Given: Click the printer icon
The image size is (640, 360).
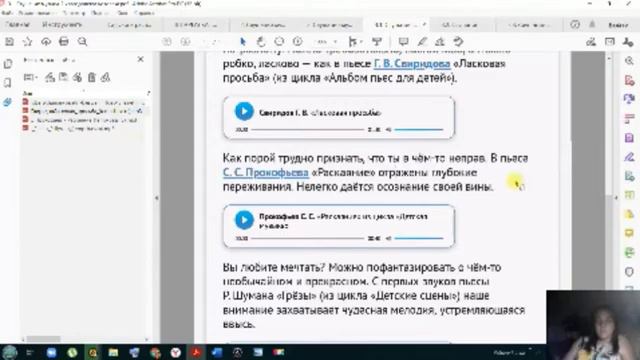Looking at the screenshot, I should pyautogui.click(x=64, y=42).
